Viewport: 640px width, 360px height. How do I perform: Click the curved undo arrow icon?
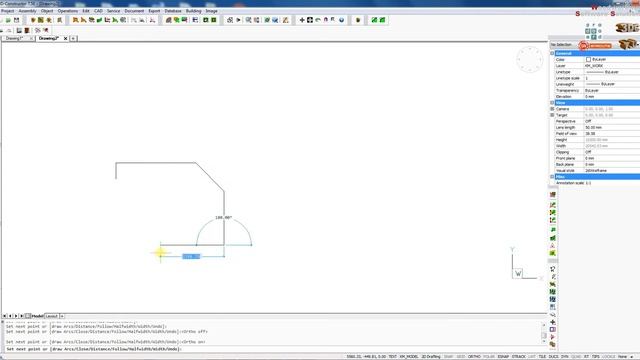(x=318, y=20)
